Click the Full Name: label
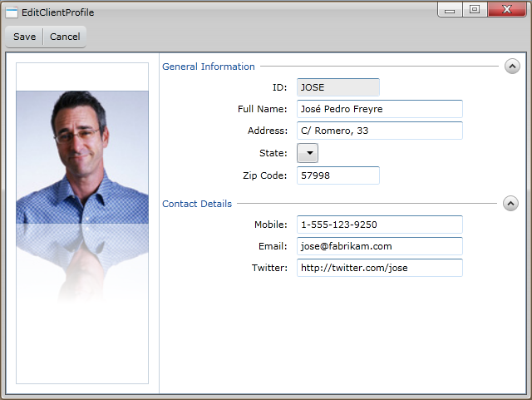This screenshot has width=532, height=400. pyautogui.click(x=263, y=109)
